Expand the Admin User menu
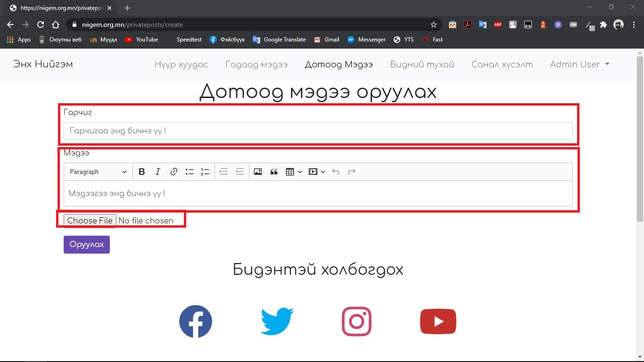This screenshot has width=644, height=362. tap(579, 65)
